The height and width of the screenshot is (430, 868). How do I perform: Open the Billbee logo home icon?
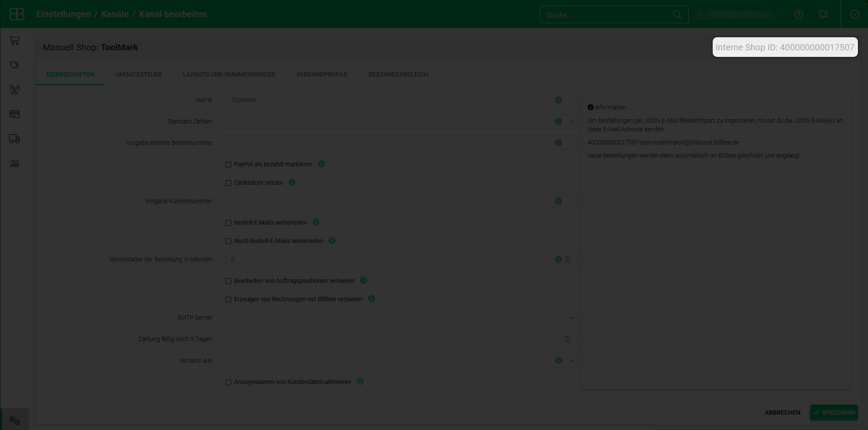[x=17, y=14]
